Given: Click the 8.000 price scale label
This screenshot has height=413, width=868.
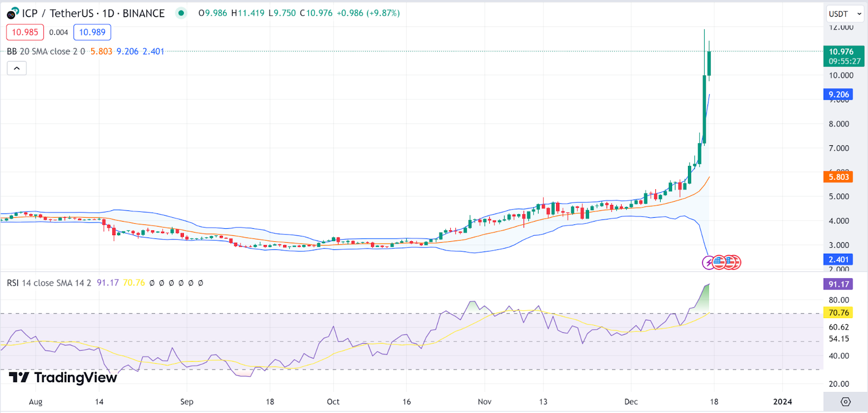Looking at the screenshot, I should 839,124.
